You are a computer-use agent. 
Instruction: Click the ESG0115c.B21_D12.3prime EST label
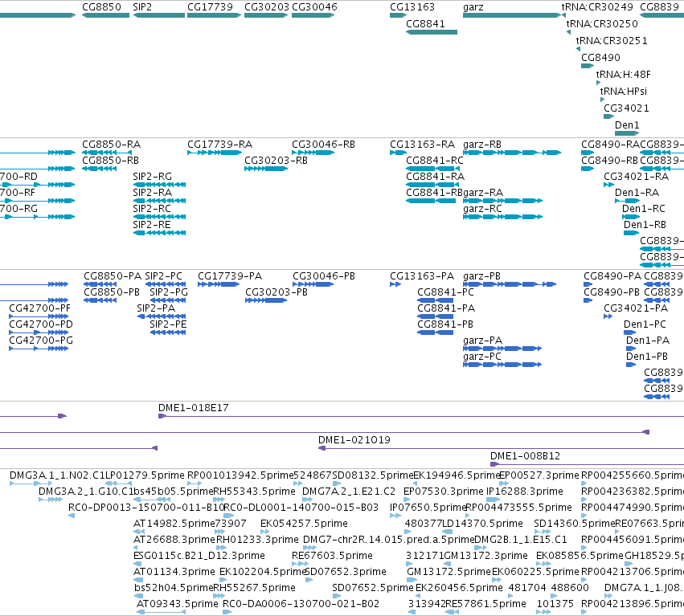(199, 556)
